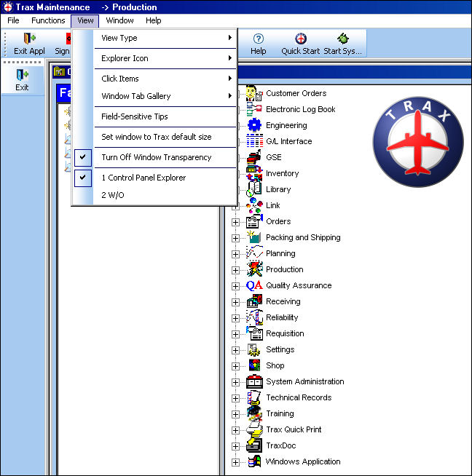Select the Inventory module icon
This screenshot has width=472, height=476.
tap(254, 173)
